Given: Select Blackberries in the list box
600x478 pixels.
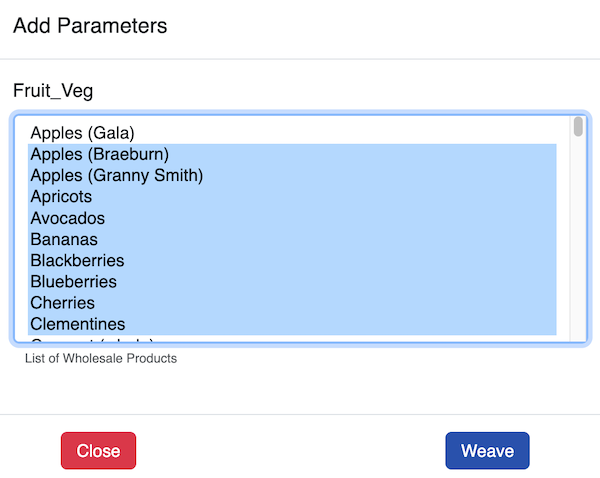Looking at the screenshot, I should pyautogui.click(x=77, y=261).
